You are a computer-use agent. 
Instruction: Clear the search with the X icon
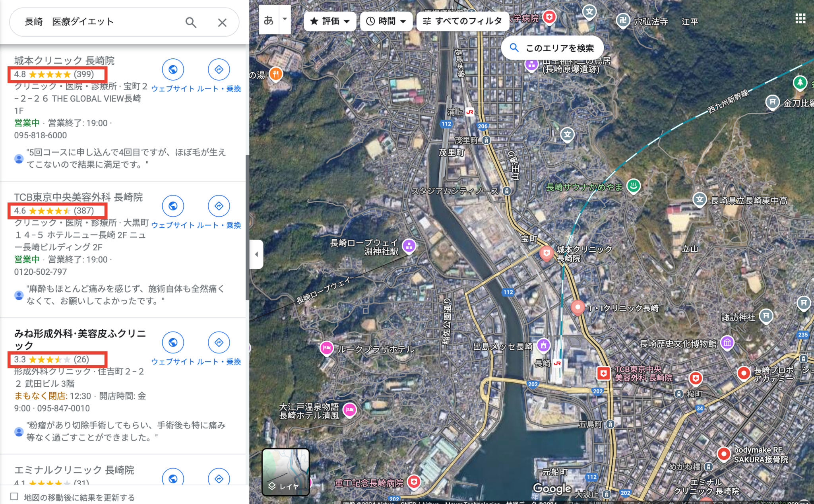pyautogui.click(x=222, y=22)
